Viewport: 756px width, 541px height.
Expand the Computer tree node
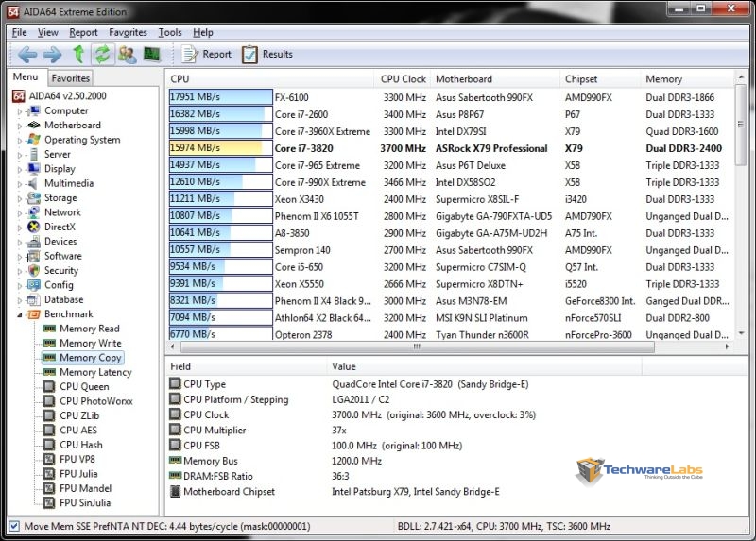(x=19, y=111)
